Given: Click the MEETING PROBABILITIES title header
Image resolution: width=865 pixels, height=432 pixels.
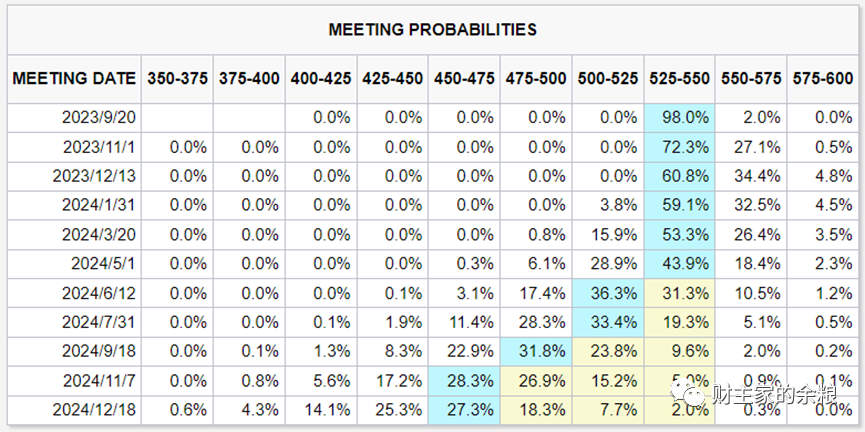Looking at the screenshot, I should (432, 29).
